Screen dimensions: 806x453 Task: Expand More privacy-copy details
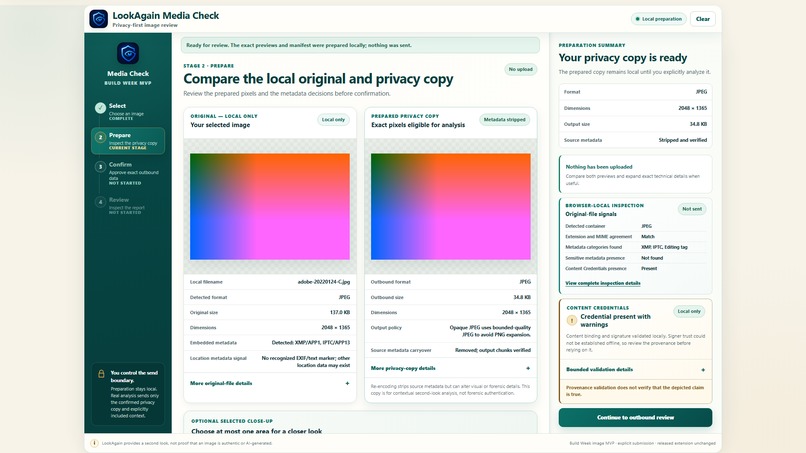[450, 368]
